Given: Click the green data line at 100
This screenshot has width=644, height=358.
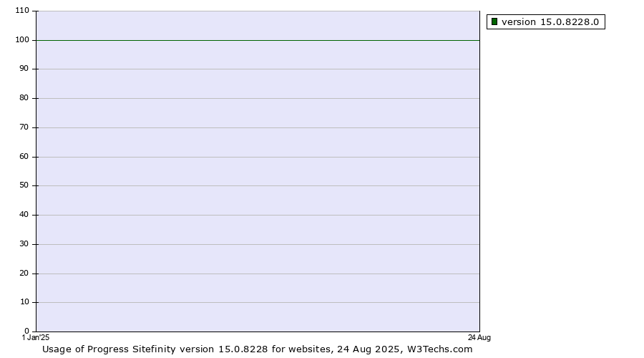Looking at the screenshot, I should click(258, 40).
